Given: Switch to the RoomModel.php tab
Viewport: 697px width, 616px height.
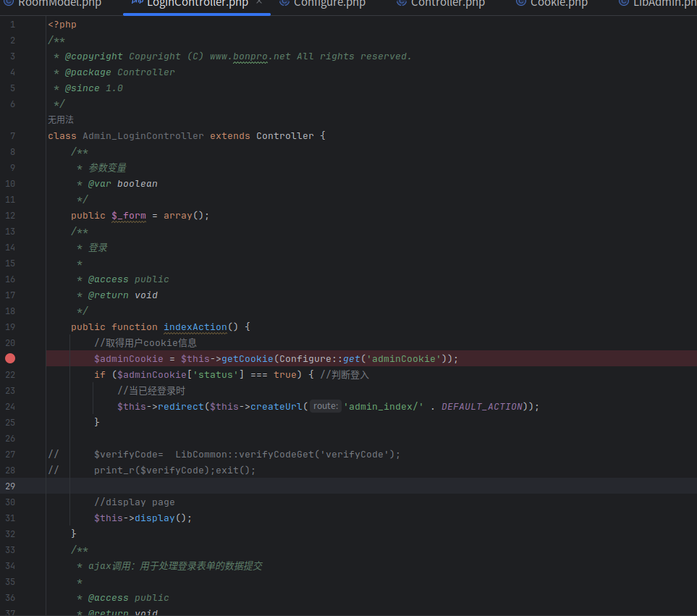Looking at the screenshot, I should click(58, 4).
